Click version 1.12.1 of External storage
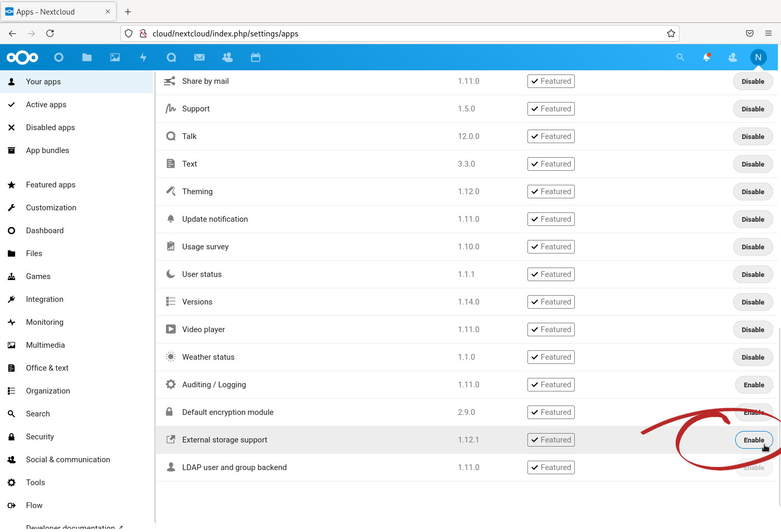The width and height of the screenshot is (781, 532). [x=469, y=440]
